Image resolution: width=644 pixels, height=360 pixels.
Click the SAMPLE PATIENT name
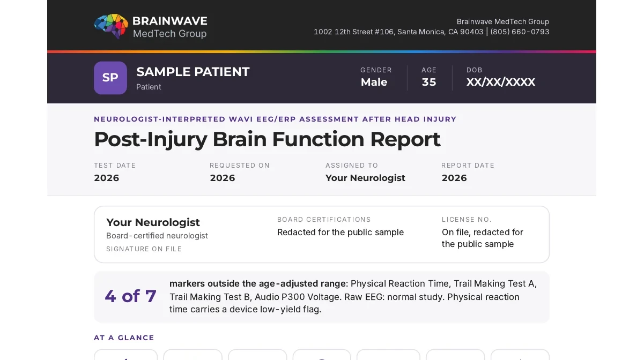[x=193, y=72]
